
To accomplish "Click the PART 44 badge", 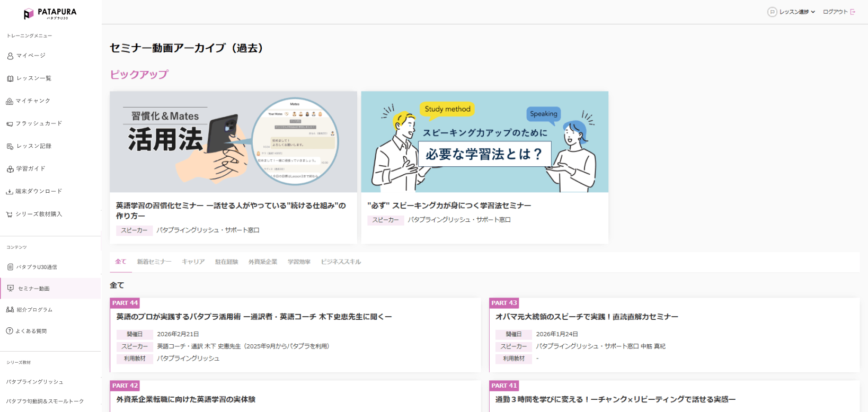I will coord(125,303).
